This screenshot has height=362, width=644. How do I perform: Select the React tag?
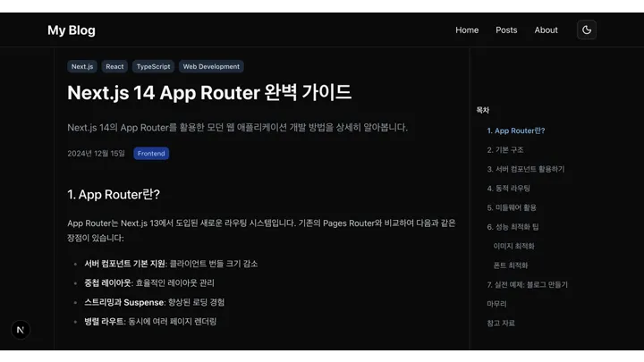pos(114,66)
